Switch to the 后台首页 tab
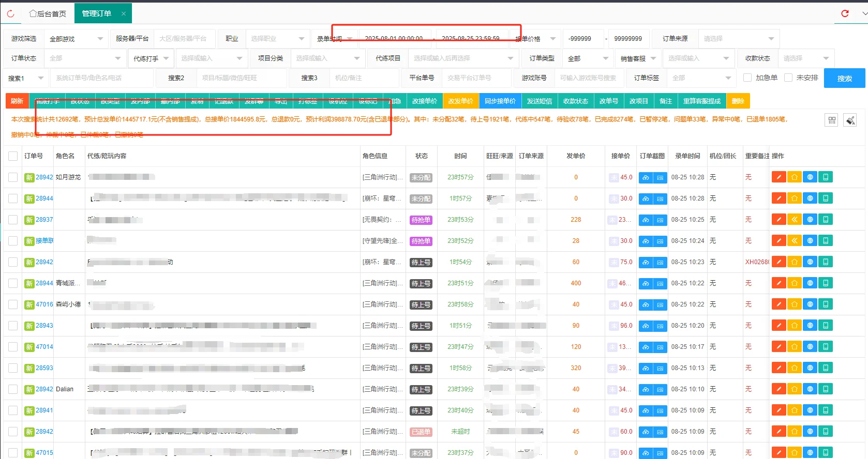The height and width of the screenshot is (459, 868). (x=48, y=13)
